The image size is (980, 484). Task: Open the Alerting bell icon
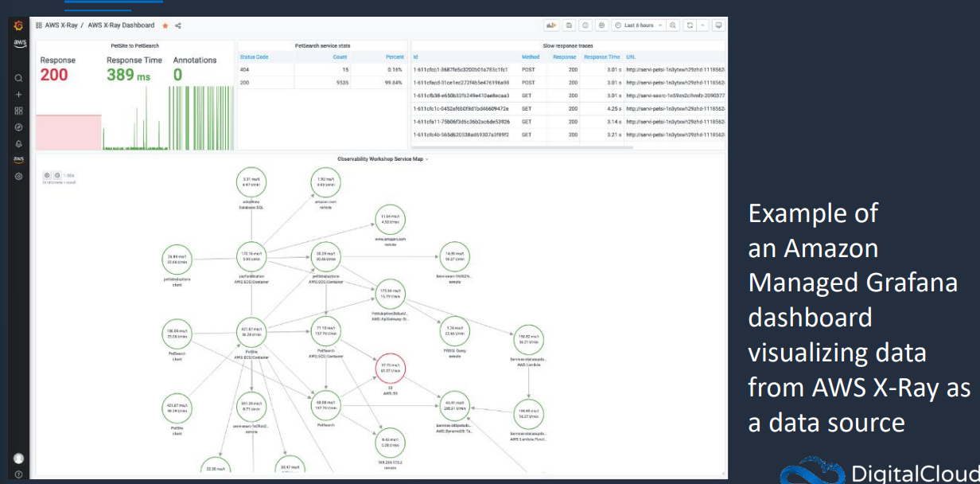tap(18, 143)
